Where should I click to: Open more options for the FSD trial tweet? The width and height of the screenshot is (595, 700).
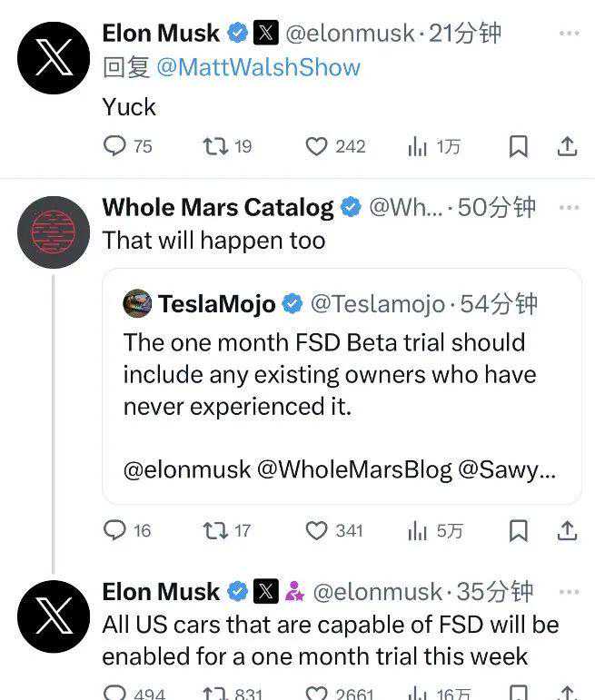pyautogui.click(x=569, y=592)
